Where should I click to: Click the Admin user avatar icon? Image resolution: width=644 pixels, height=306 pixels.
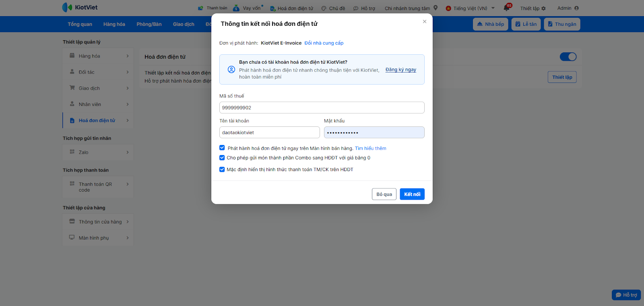[576, 8]
